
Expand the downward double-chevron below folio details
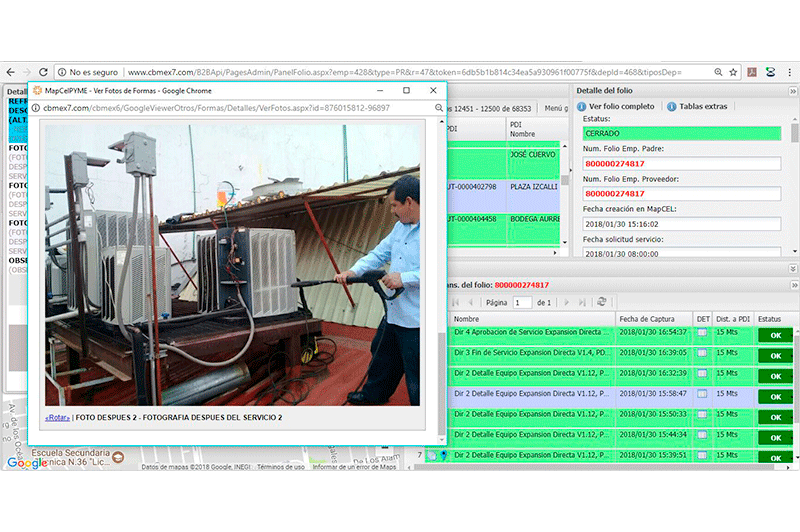tap(792, 268)
